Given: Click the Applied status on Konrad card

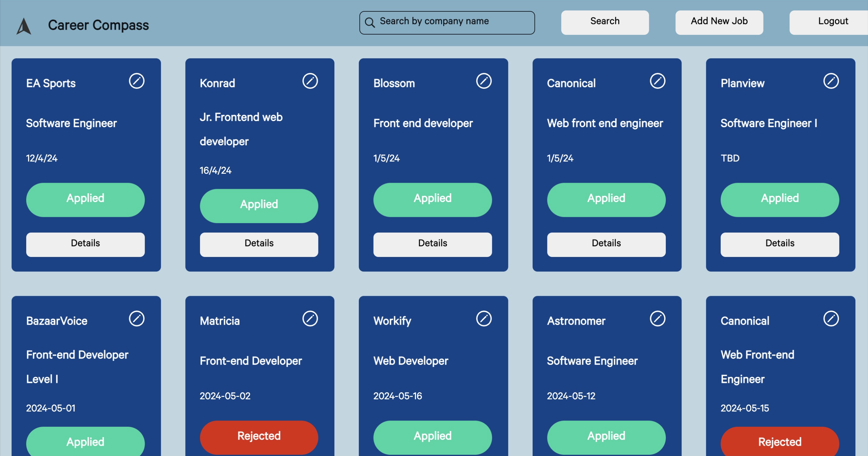Looking at the screenshot, I should pos(259,206).
